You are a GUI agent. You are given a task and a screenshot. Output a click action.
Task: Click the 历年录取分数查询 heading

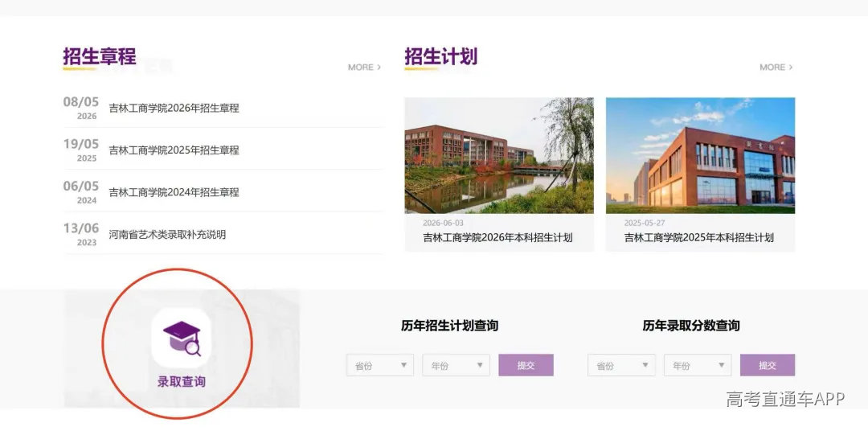(x=691, y=326)
